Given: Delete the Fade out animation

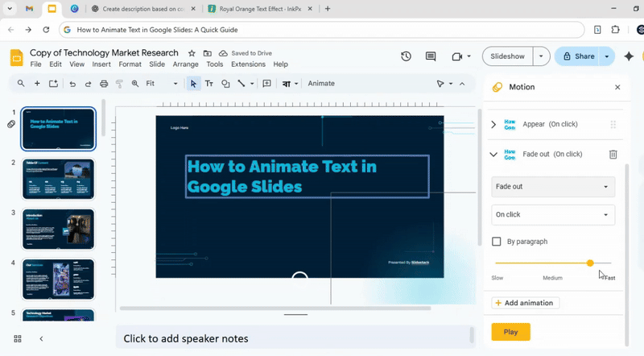Looking at the screenshot, I should tap(613, 154).
